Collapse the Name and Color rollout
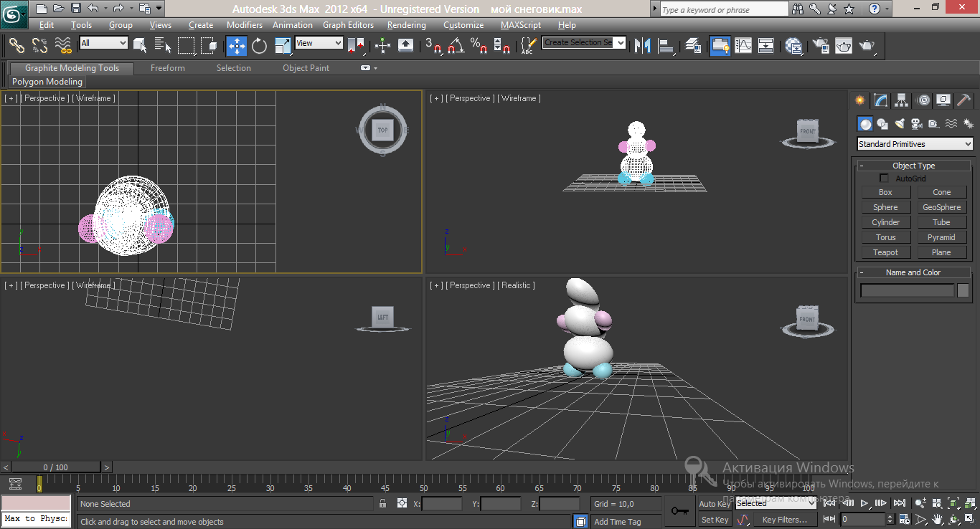The image size is (980, 529). (913, 272)
